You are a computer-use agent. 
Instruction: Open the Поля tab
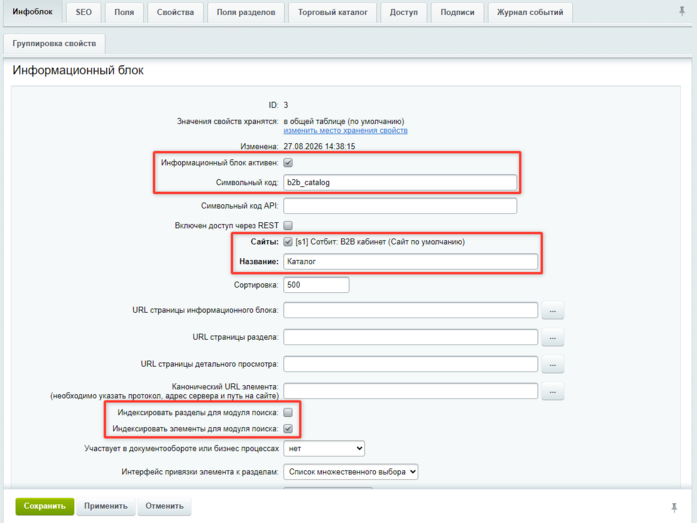(124, 12)
